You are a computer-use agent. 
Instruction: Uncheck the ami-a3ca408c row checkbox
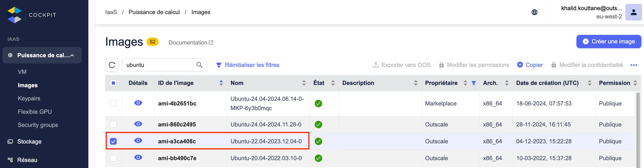[x=113, y=141]
